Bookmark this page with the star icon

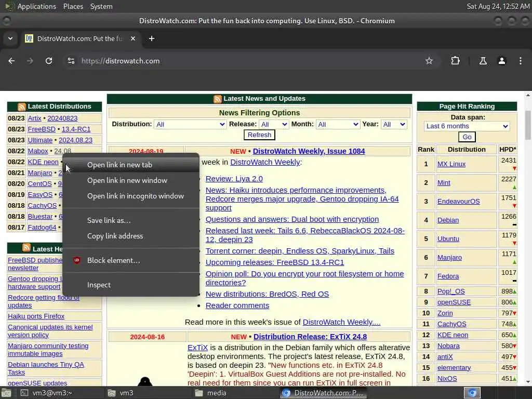[x=429, y=61]
